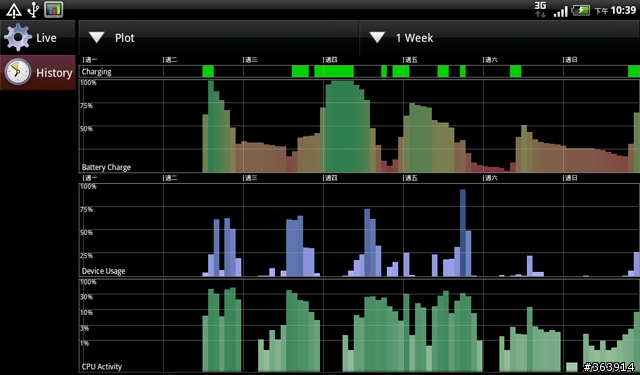Tap the tallest Device Usage spike bar
640x375 pixels.
click(x=462, y=233)
